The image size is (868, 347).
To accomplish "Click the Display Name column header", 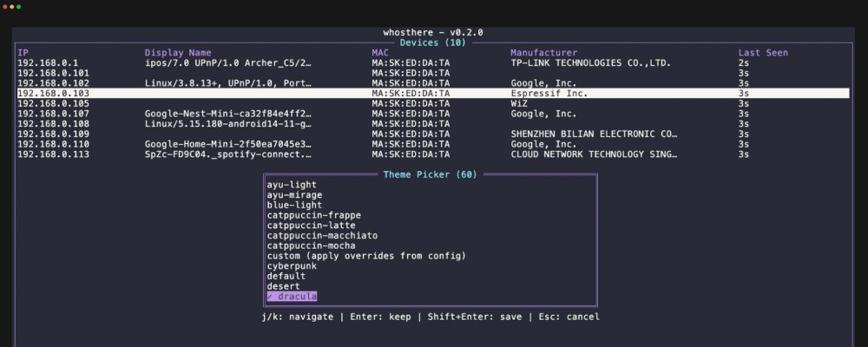I will tap(178, 53).
